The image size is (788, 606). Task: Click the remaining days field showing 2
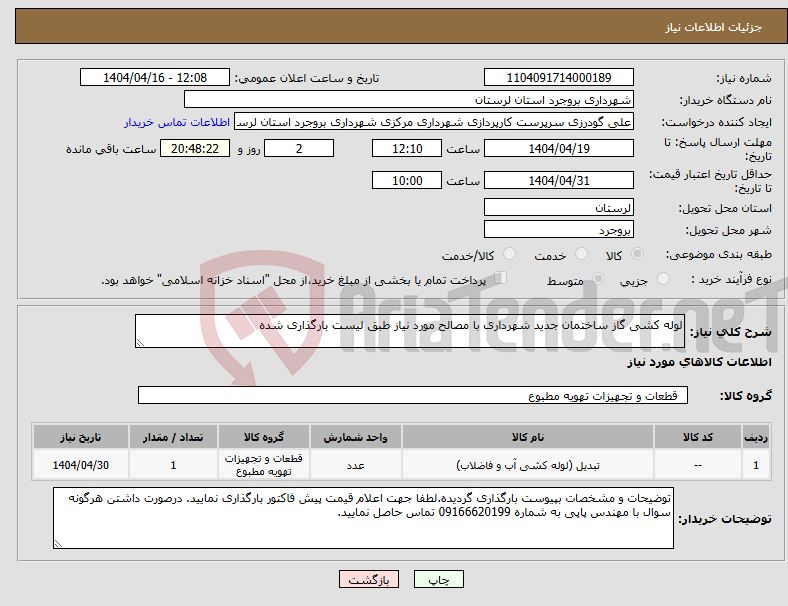(299, 149)
